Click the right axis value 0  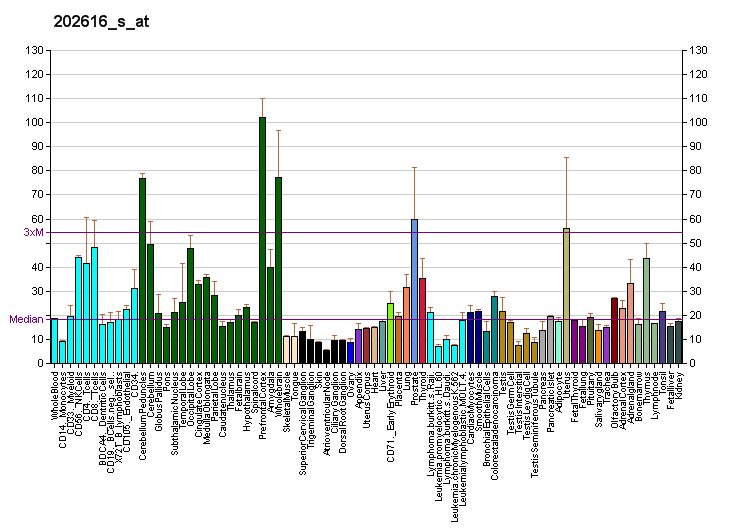tap(693, 363)
